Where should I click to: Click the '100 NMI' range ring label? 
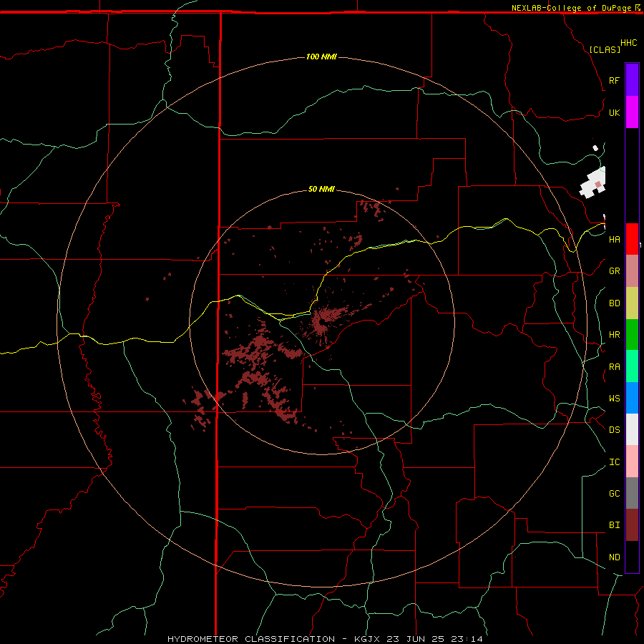(321, 57)
